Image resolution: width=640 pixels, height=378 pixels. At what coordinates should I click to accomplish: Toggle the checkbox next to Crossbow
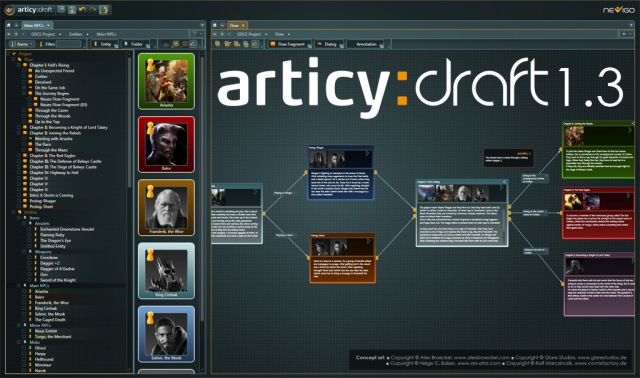click(29, 258)
